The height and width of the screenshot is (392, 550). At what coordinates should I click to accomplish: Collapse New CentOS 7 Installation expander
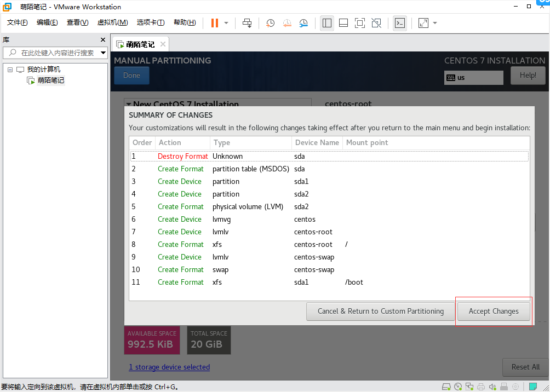click(x=129, y=104)
